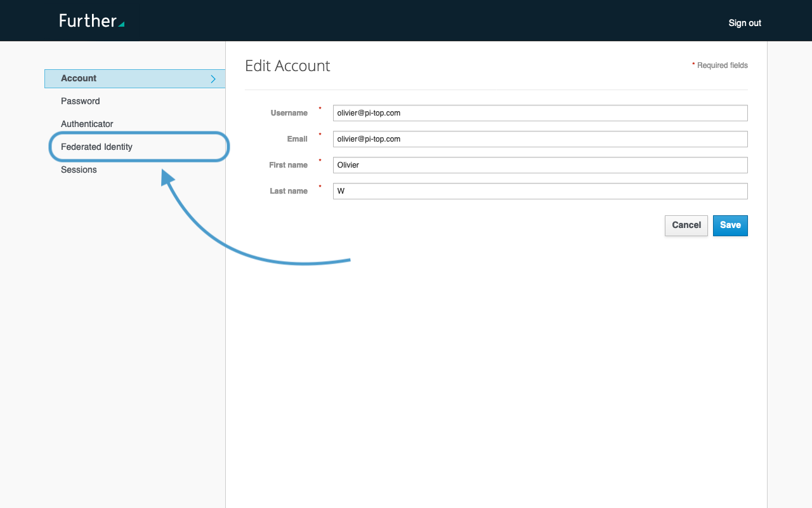Click the Last name label
This screenshot has height=508, width=812.
[289, 191]
